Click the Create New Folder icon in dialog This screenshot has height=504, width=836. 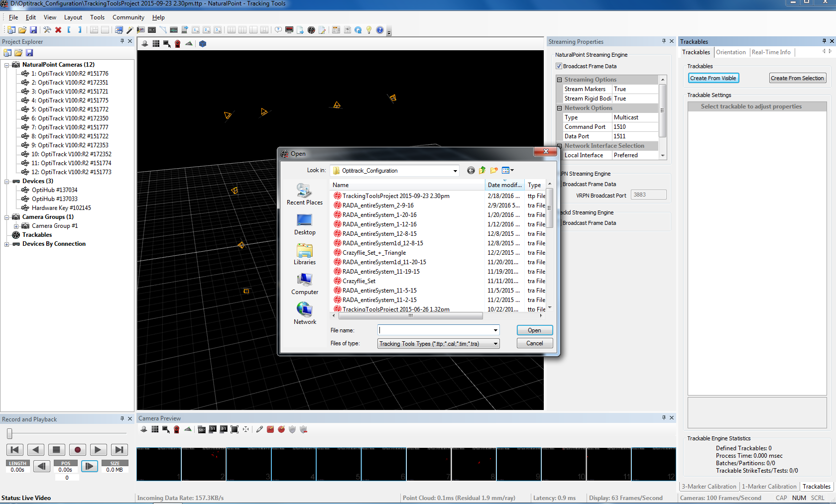pos(494,171)
